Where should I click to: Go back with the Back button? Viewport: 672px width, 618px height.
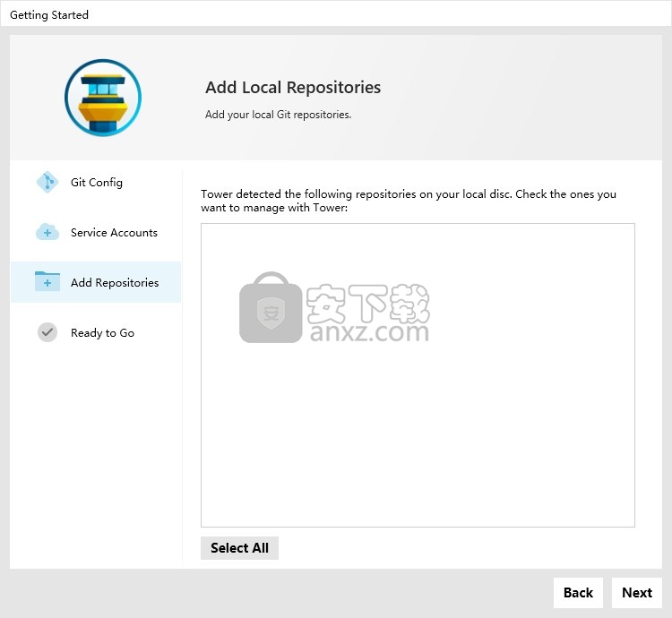(x=578, y=593)
